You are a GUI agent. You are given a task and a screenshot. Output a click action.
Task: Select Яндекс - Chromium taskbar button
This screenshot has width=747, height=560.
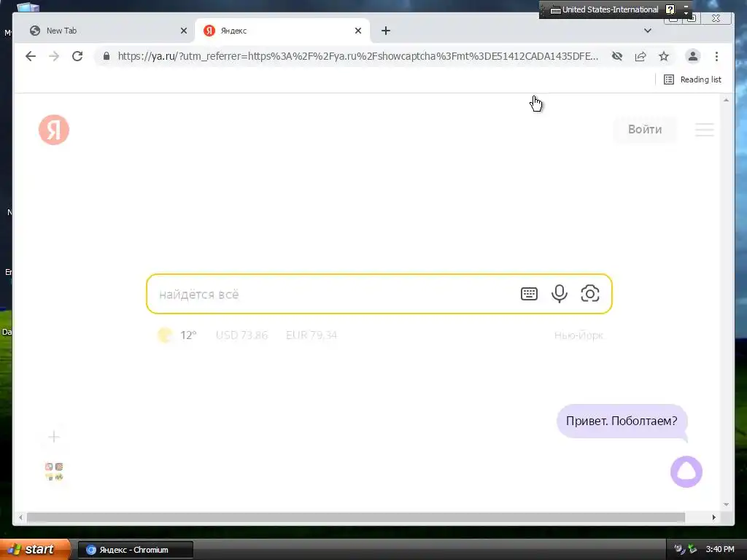(x=135, y=550)
